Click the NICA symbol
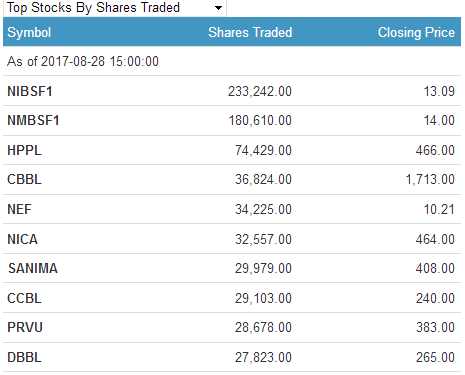 click(x=22, y=239)
